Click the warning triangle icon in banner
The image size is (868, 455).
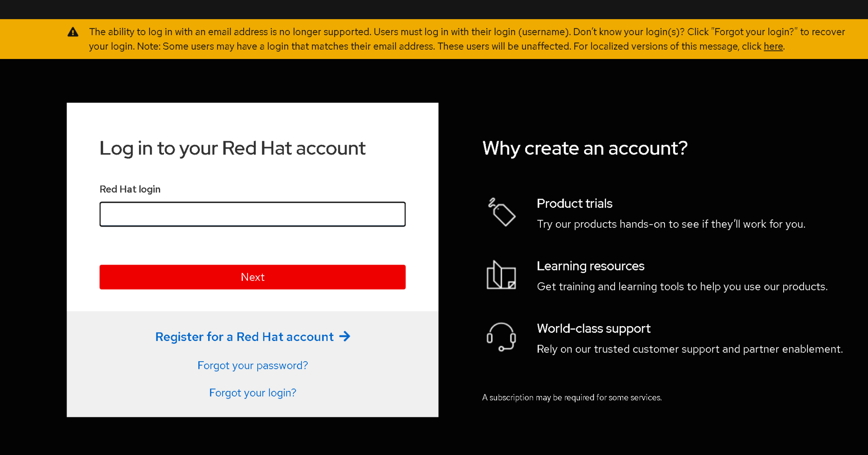tap(73, 32)
